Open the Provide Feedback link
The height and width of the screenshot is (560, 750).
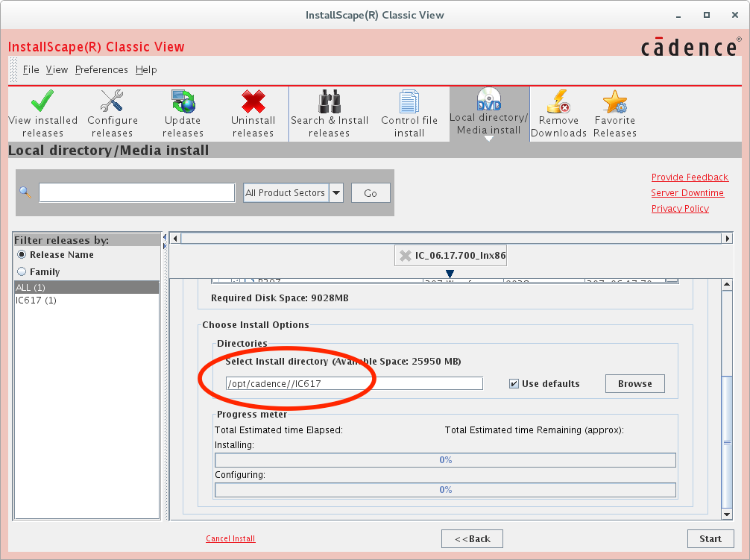690,177
